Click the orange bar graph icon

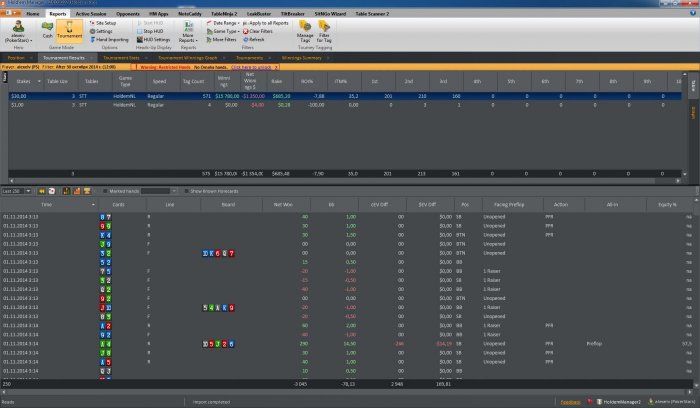point(77,191)
